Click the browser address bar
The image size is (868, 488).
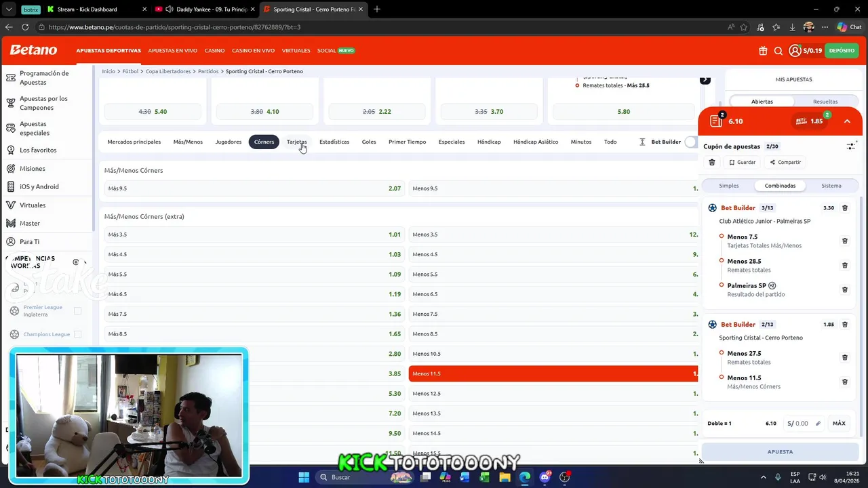pyautogui.click(x=380, y=27)
